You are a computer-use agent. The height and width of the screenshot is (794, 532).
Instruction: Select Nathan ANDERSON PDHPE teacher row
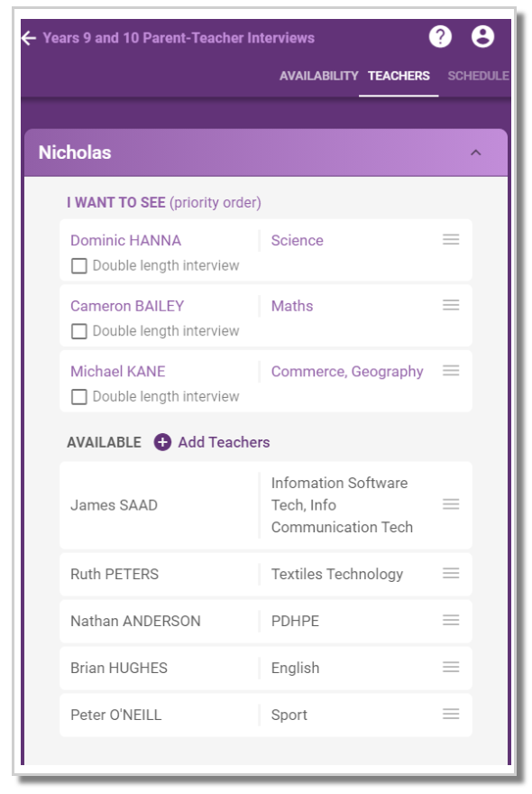(266, 622)
